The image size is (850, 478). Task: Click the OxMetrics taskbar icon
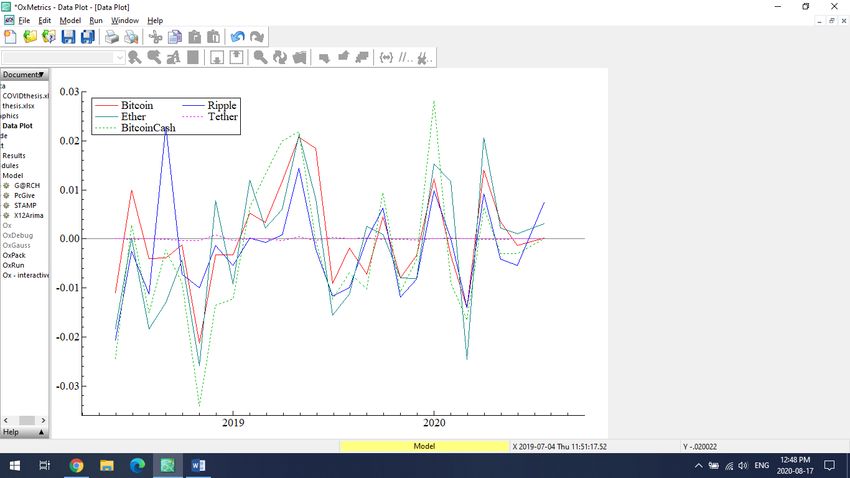point(168,466)
